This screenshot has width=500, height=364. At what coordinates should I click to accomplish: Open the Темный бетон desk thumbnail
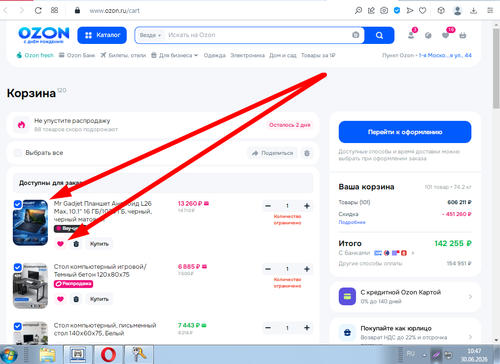click(30, 286)
